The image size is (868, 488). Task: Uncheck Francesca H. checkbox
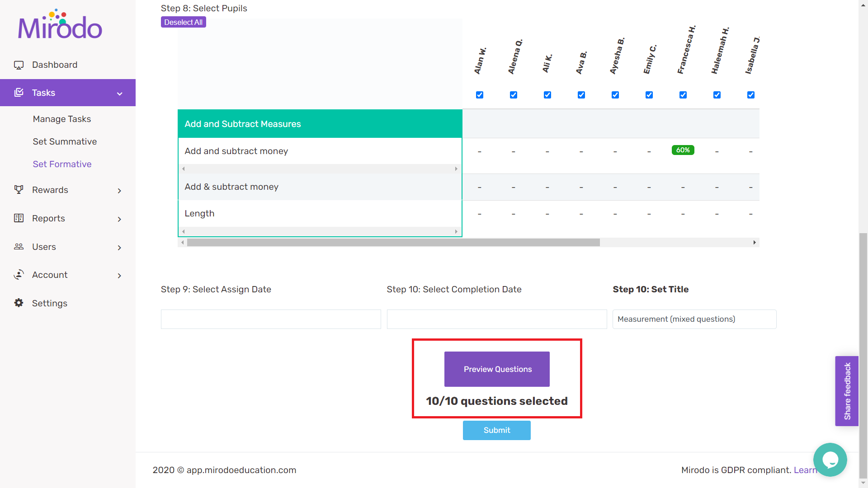683,95
